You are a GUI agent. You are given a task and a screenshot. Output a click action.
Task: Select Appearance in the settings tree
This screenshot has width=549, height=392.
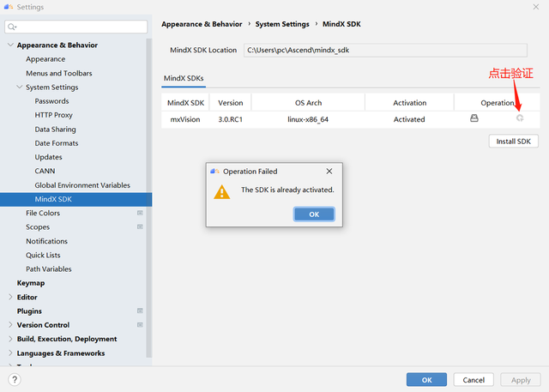point(45,59)
